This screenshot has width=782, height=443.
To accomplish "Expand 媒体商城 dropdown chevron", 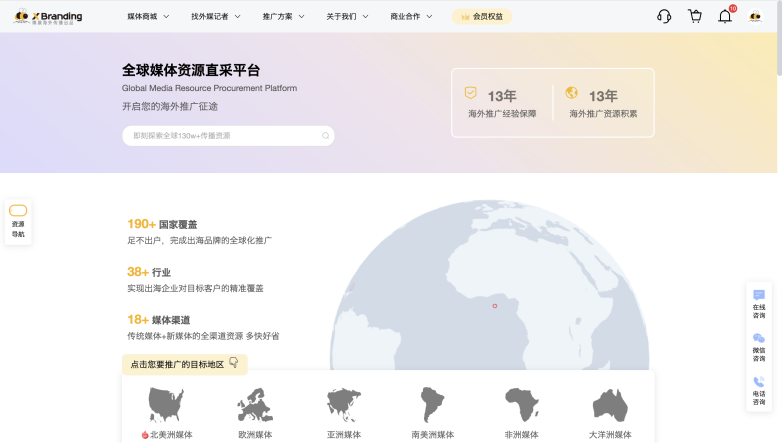I will tap(166, 16).
